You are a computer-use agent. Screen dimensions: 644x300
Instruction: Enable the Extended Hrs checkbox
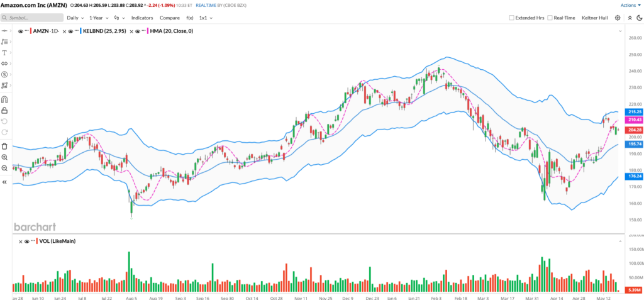point(511,18)
